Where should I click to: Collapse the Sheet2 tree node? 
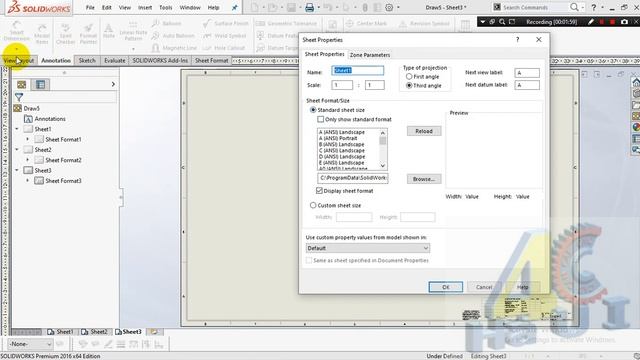click(x=17, y=149)
